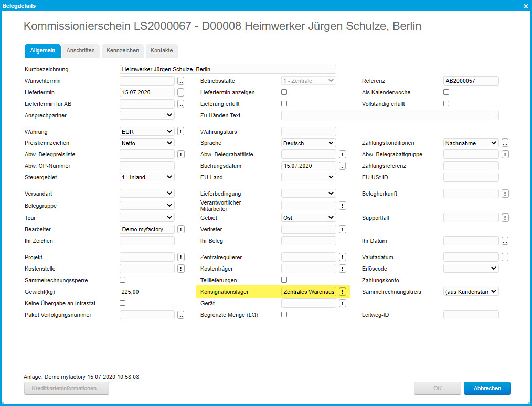Viewport: 532px width, 406px height.
Task: Switch to the Anschriften tab
Action: (x=80, y=50)
